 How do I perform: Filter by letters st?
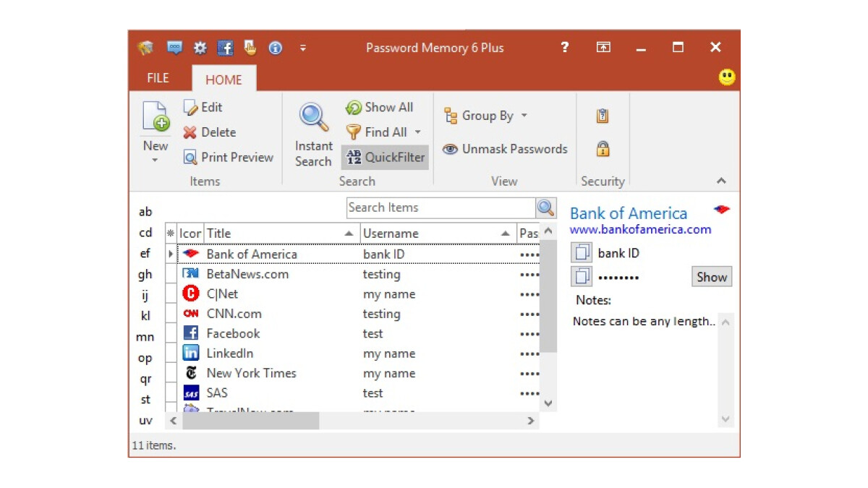(x=145, y=400)
